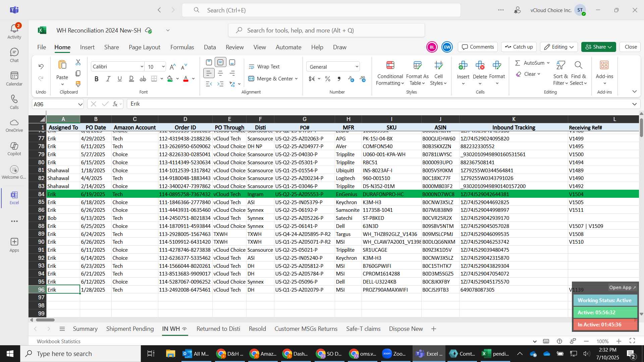
Task: Open the File menu
Action: pyautogui.click(x=42, y=47)
